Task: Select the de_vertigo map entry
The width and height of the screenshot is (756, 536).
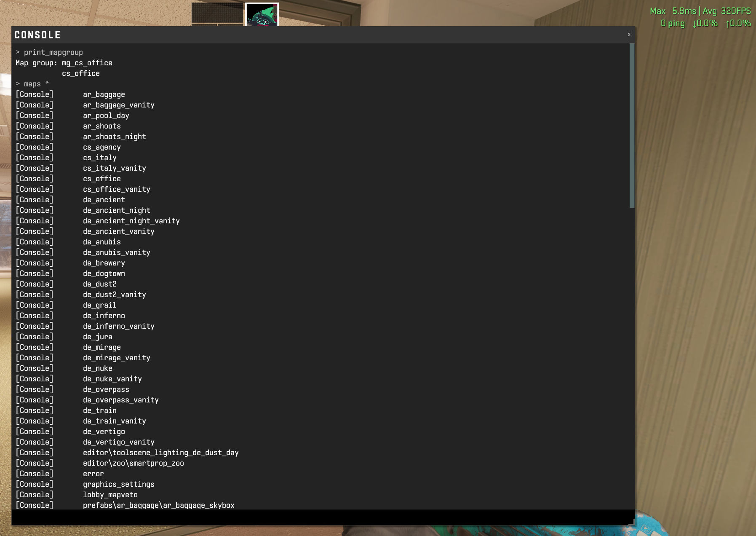Action: coord(104,431)
